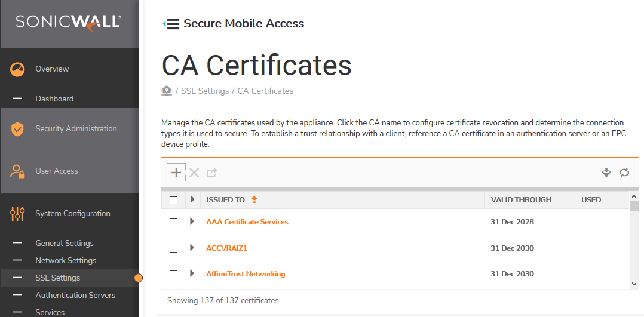Open Network Settings in the sidebar

66,260
